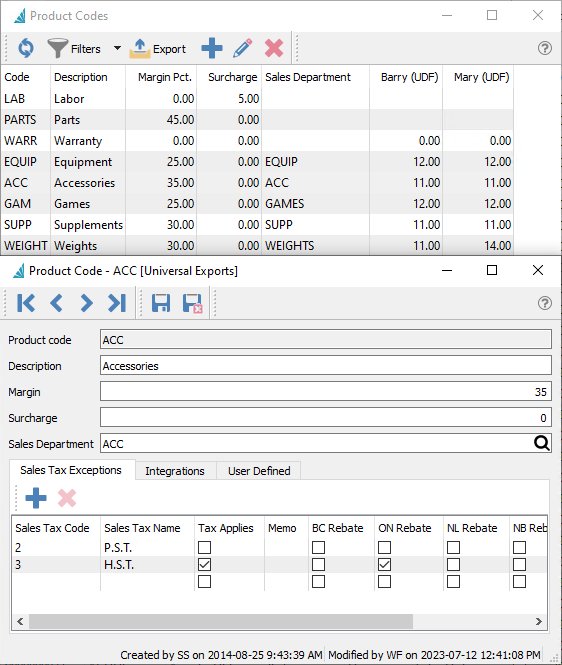
Task: Open Filters in Product Codes toolbar
Action: (74, 49)
